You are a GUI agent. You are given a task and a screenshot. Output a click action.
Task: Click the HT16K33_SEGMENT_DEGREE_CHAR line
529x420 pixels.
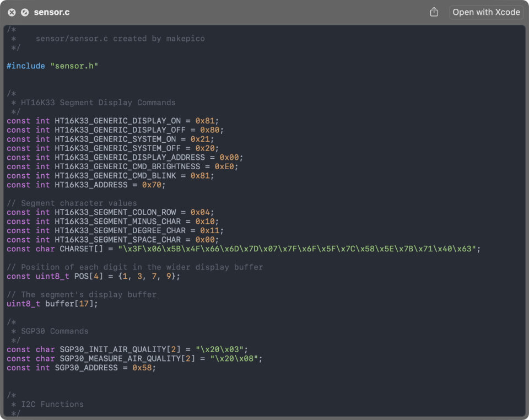click(116, 230)
